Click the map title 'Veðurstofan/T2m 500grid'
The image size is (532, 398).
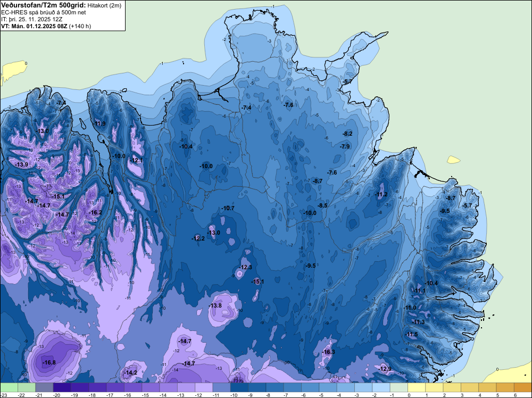point(44,5)
